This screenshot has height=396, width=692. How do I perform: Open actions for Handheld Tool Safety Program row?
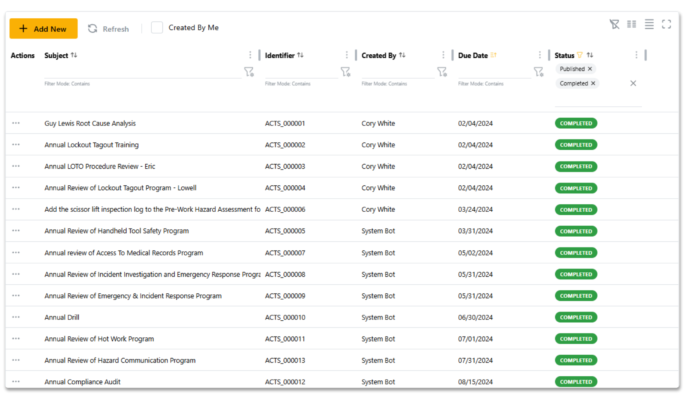tap(16, 231)
